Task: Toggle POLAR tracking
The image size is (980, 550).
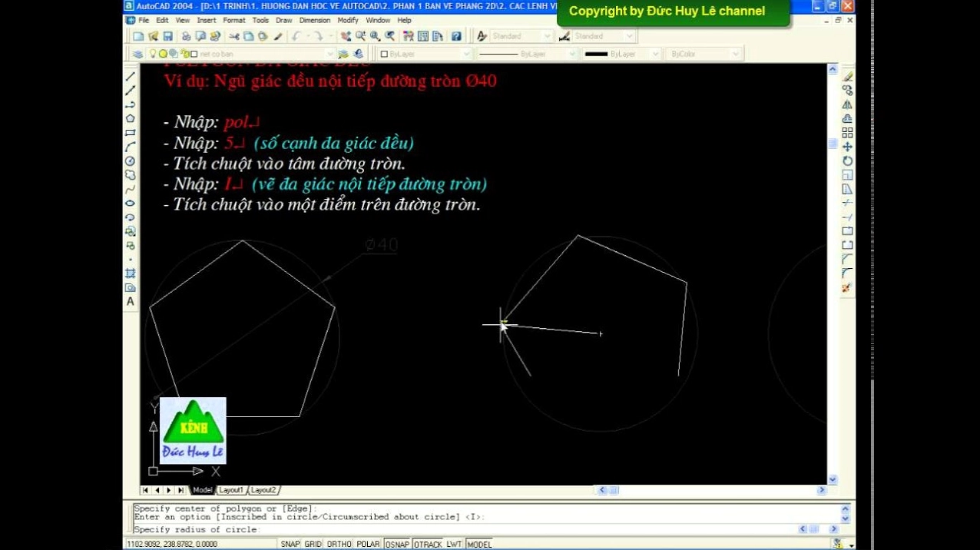Action: (368, 544)
